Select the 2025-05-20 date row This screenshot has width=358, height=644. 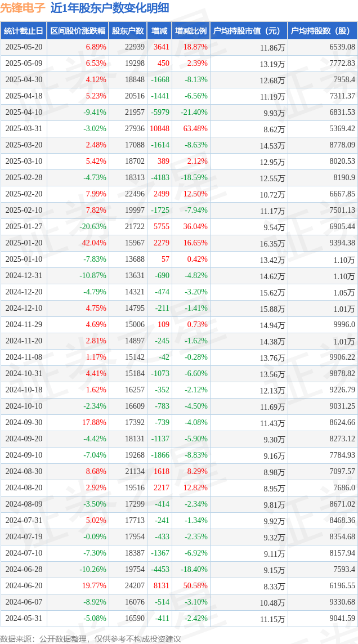[x=179, y=47]
